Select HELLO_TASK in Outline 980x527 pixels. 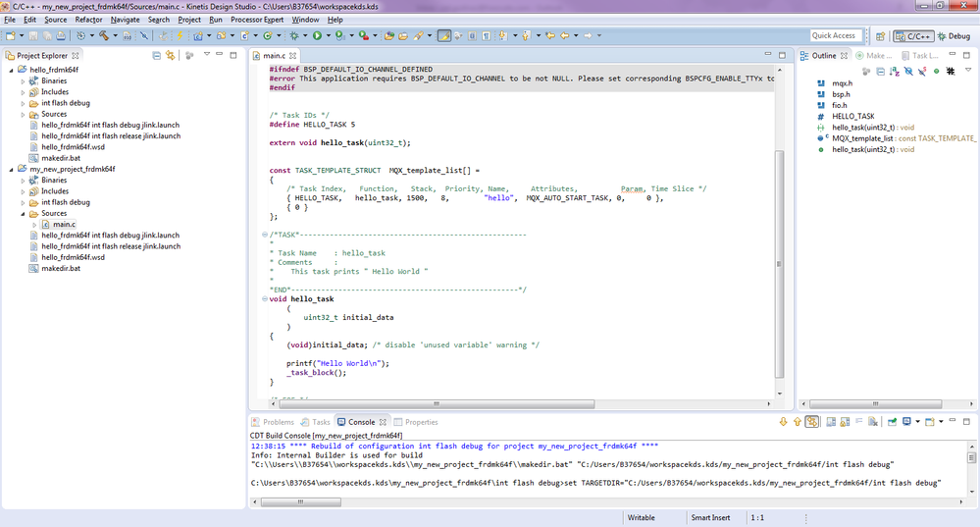pyautogui.click(x=853, y=116)
